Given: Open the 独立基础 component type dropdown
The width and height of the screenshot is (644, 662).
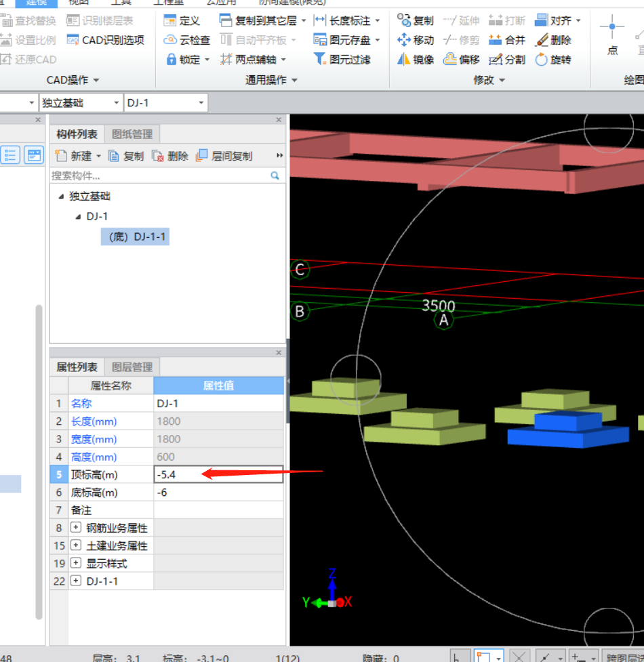Looking at the screenshot, I should [x=116, y=102].
